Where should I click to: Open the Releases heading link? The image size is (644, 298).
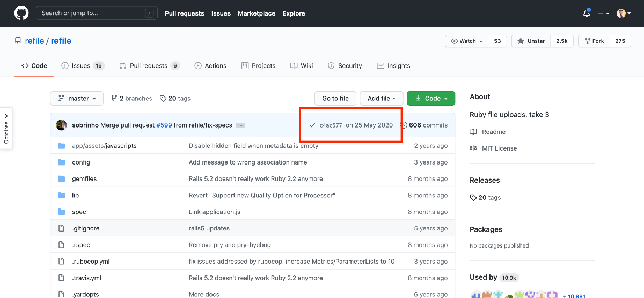point(485,180)
